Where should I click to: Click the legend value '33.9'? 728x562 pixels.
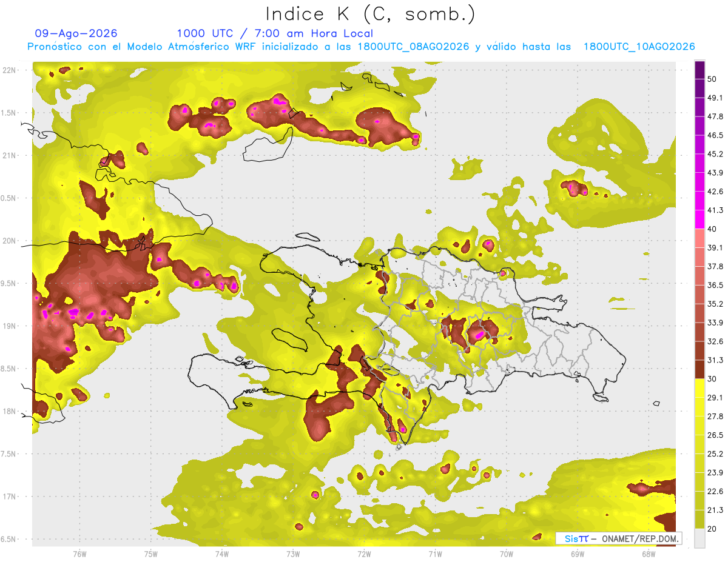715,323
